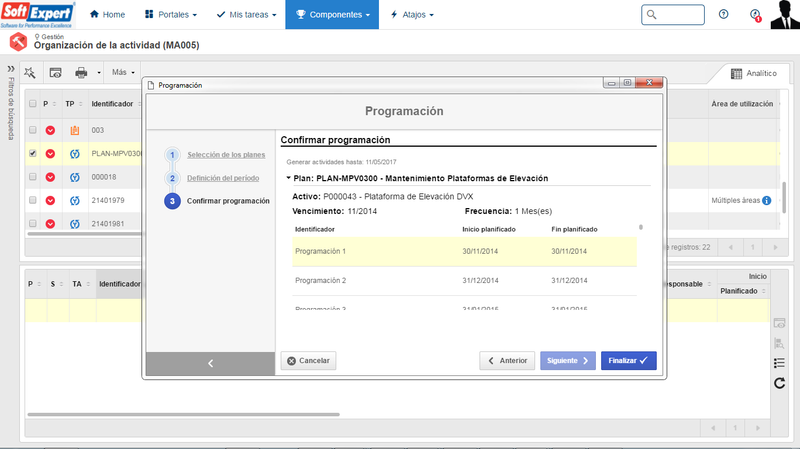Viewport: 800px width, 449px height.
Task: Open the Componentes menu
Action: click(332, 15)
